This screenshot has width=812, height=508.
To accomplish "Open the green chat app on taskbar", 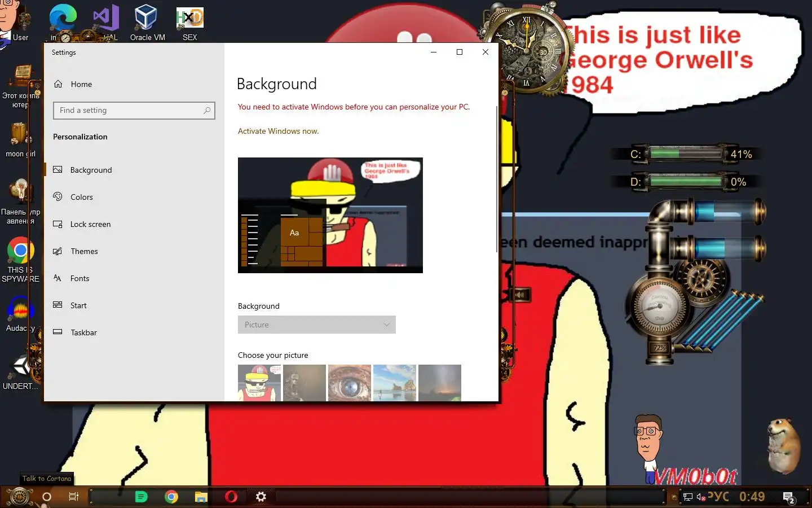I will 141,497.
